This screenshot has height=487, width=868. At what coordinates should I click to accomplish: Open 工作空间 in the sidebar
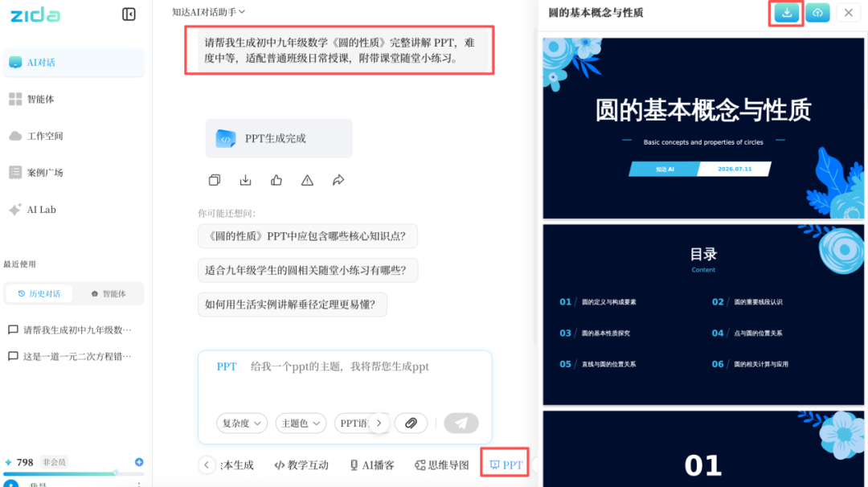tap(74, 136)
